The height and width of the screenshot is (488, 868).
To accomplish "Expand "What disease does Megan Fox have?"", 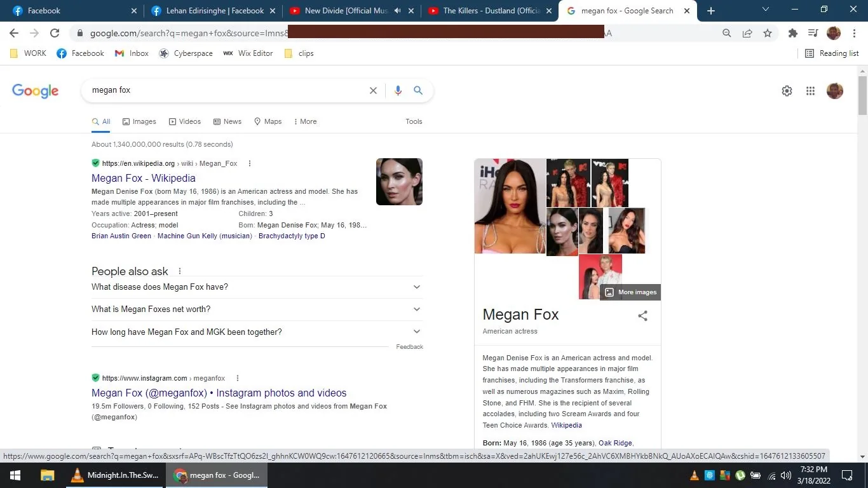I will click(257, 287).
